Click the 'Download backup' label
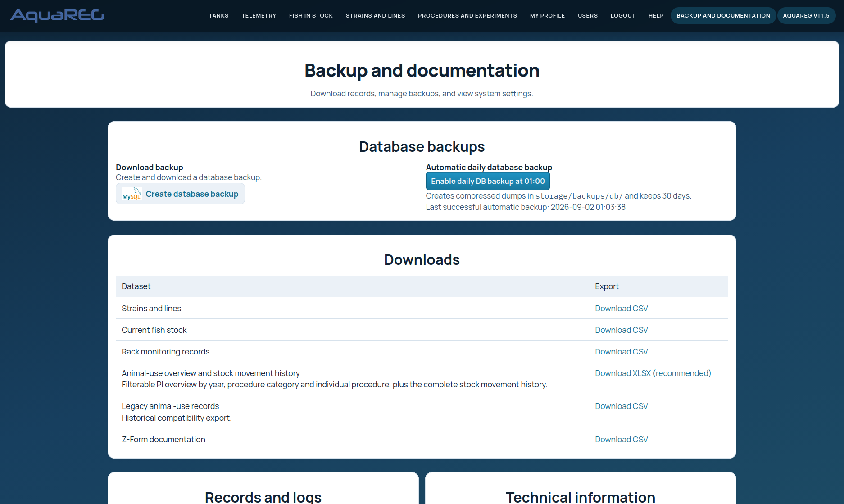 click(150, 168)
